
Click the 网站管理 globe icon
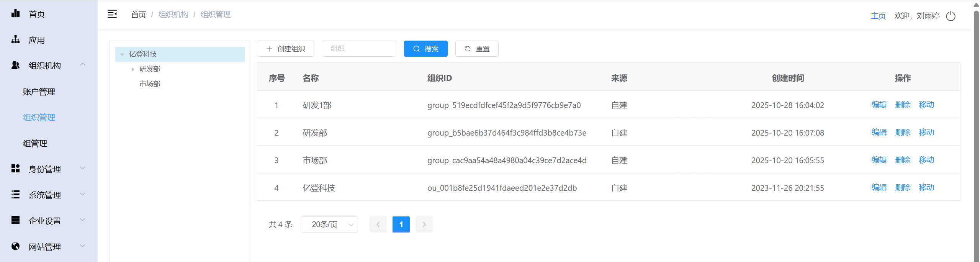click(x=15, y=246)
